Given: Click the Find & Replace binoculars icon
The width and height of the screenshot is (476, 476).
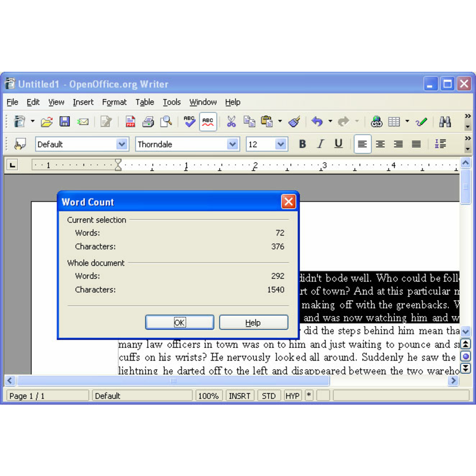Looking at the screenshot, I should coord(445,122).
